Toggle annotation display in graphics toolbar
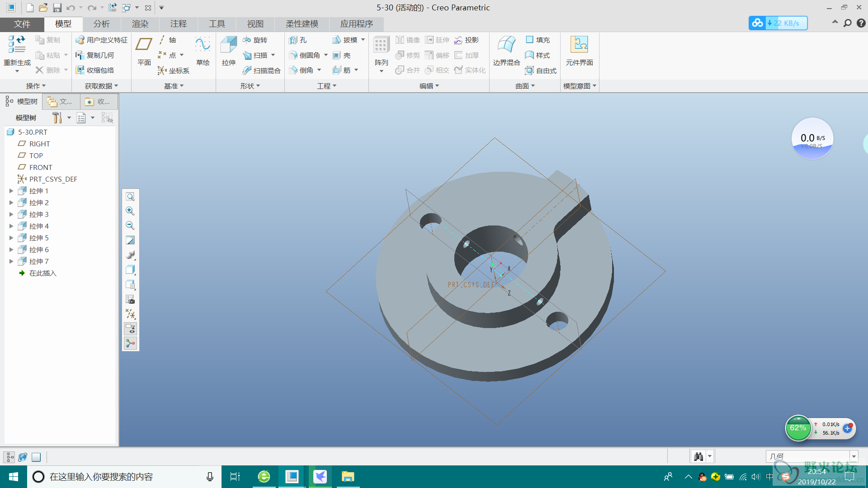 (130, 328)
